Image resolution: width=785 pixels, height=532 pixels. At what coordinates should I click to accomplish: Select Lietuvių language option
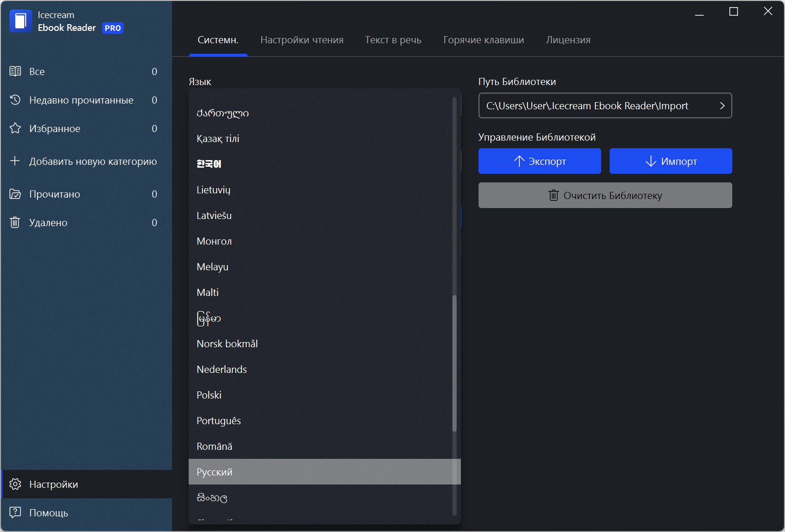pyautogui.click(x=325, y=190)
